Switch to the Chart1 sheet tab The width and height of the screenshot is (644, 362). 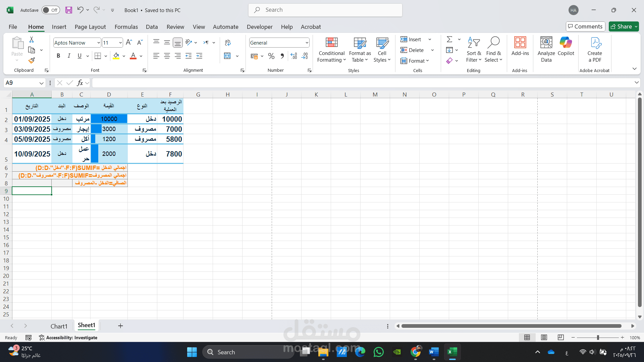tap(59, 326)
